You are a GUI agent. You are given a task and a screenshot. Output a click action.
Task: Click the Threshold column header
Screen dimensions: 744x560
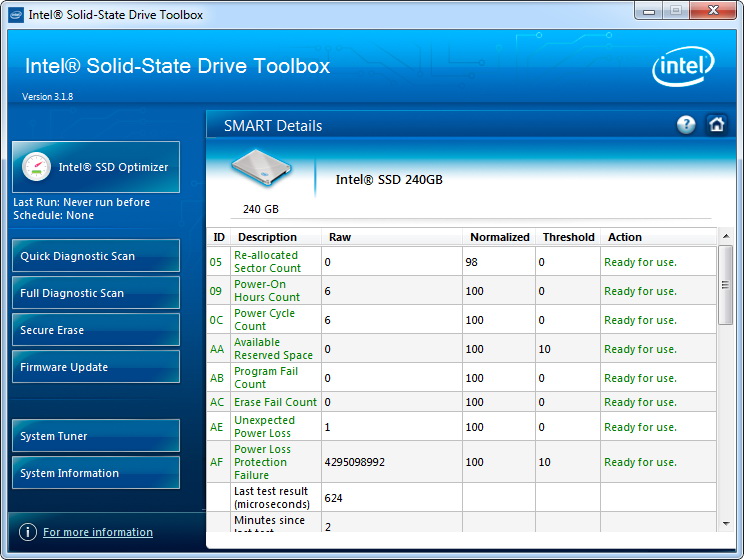coord(568,237)
